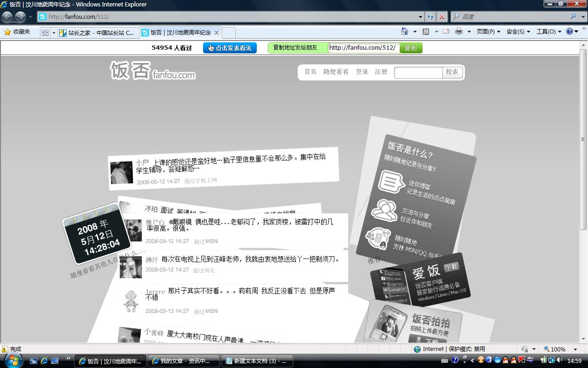Click the Internet Explorer quick launch icon
The height and width of the screenshot is (368, 588).
44,361
